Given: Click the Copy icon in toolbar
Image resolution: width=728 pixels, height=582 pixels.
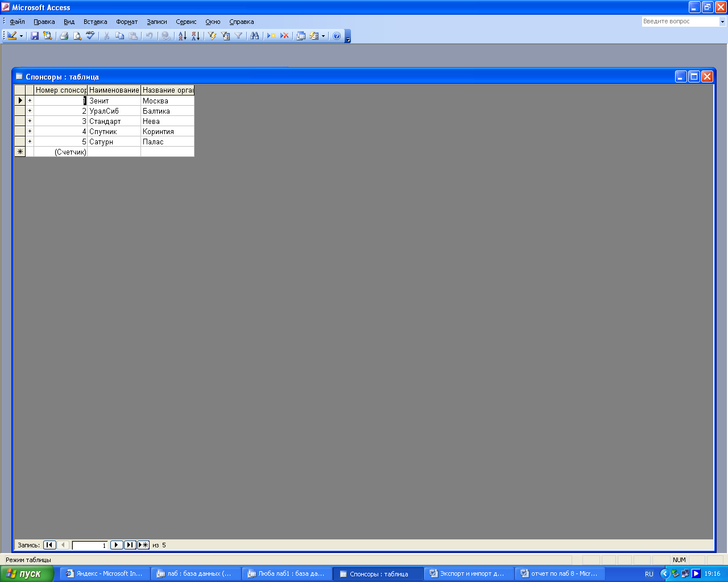Looking at the screenshot, I should coord(119,36).
